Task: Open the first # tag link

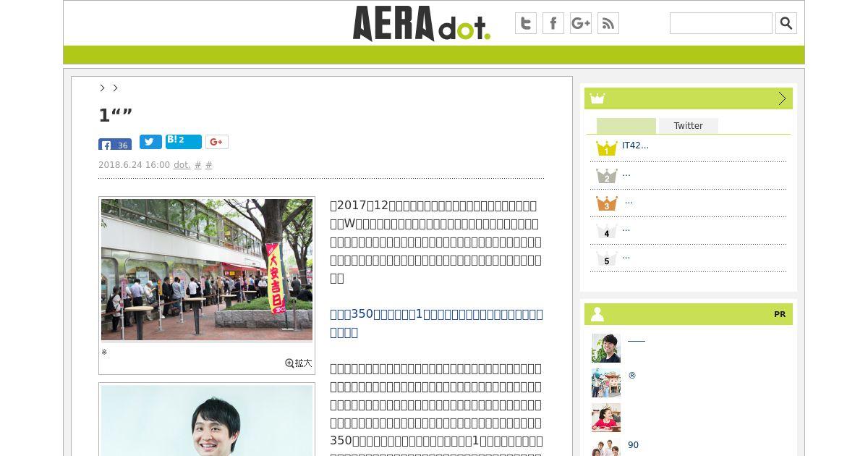Action: 198,165
